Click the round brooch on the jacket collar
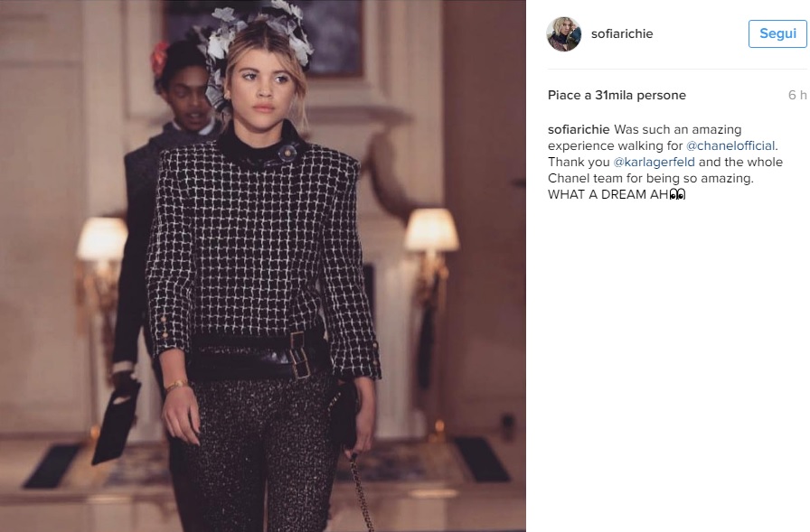The height and width of the screenshot is (532, 810). pos(287,152)
